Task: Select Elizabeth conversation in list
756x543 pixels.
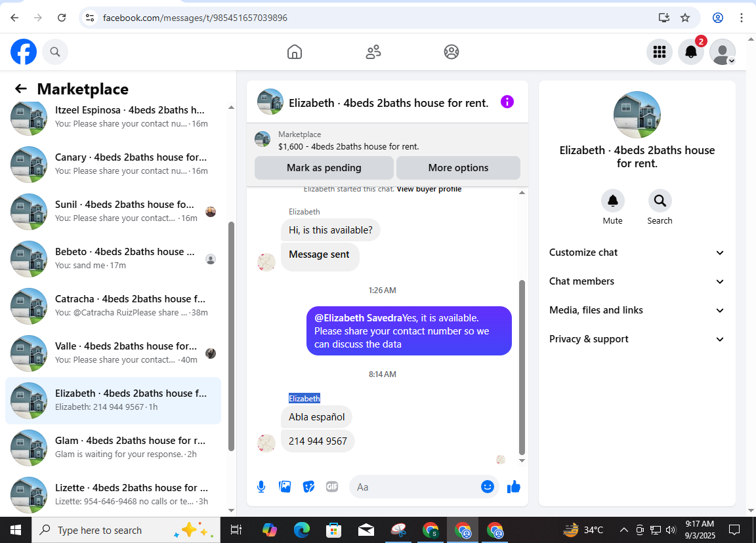Action: pyautogui.click(x=114, y=401)
